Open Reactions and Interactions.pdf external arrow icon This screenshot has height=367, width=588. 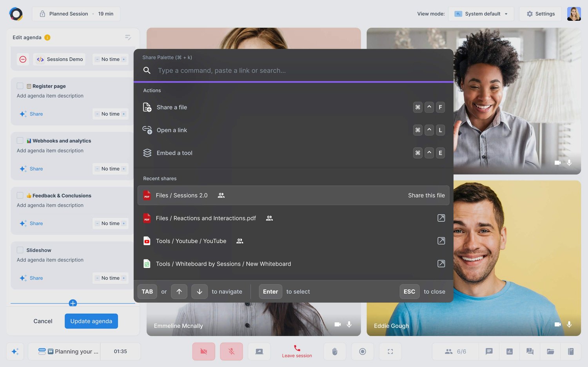(441, 218)
